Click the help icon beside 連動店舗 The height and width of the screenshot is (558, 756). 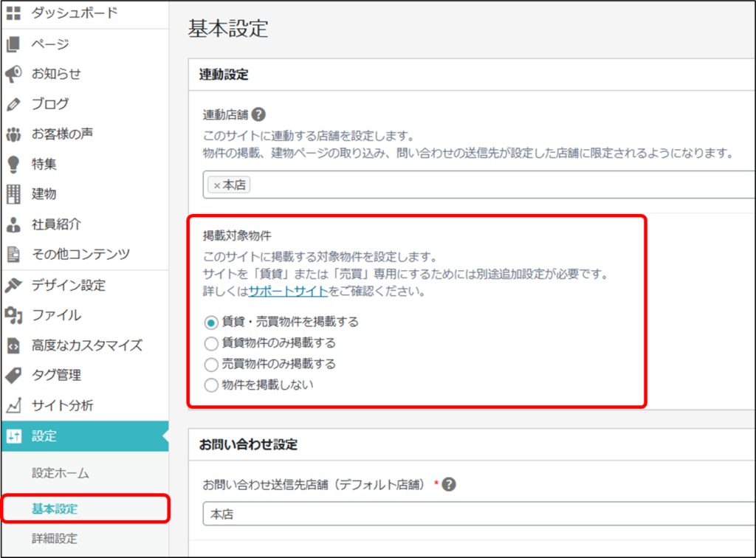pos(258,115)
